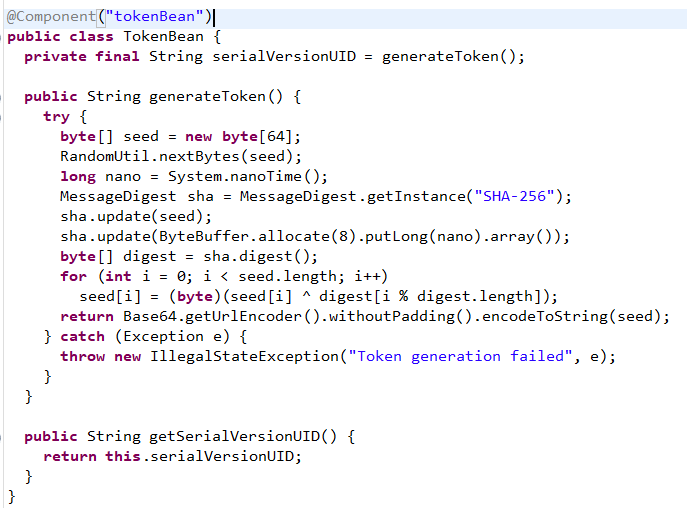Click the catch keyword
This screenshot has height=508, width=687.
pyautogui.click(x=82, y=337)
